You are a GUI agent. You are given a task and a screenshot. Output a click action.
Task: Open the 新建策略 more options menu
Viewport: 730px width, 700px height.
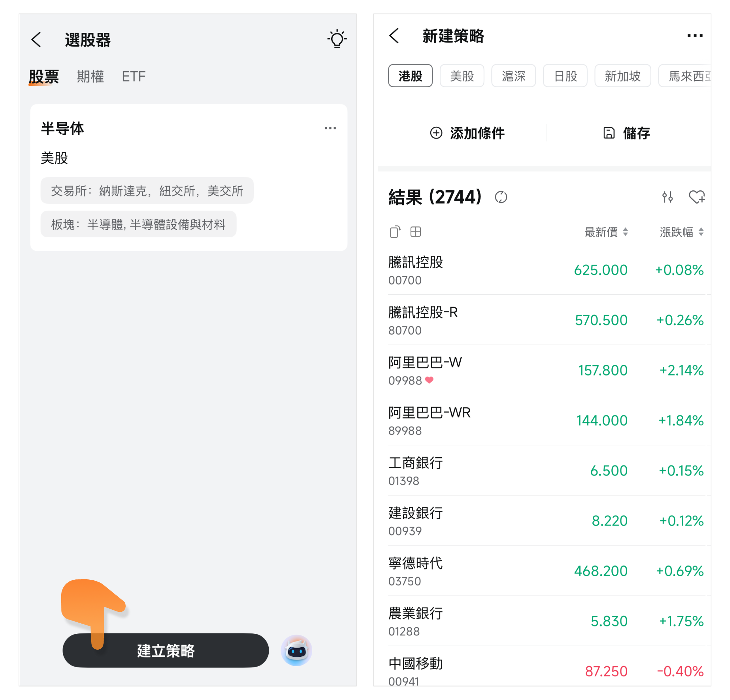(x=695, y=36)
